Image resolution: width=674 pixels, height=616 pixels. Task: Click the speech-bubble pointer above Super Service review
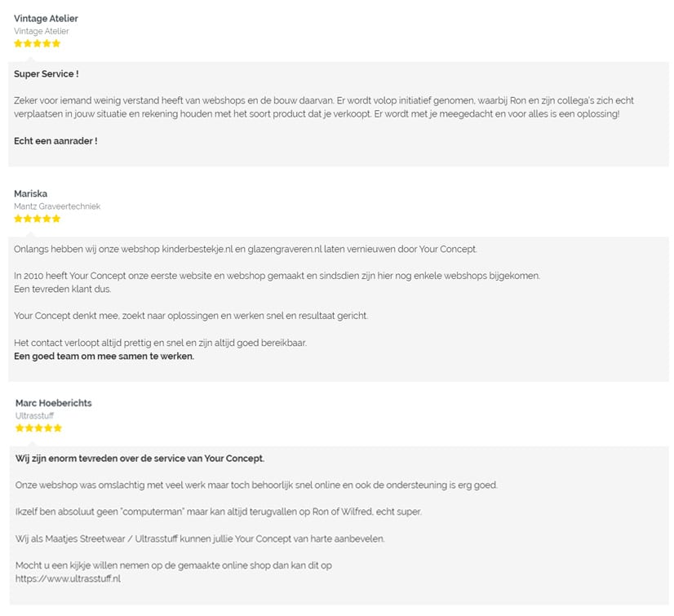click(30, 60)
